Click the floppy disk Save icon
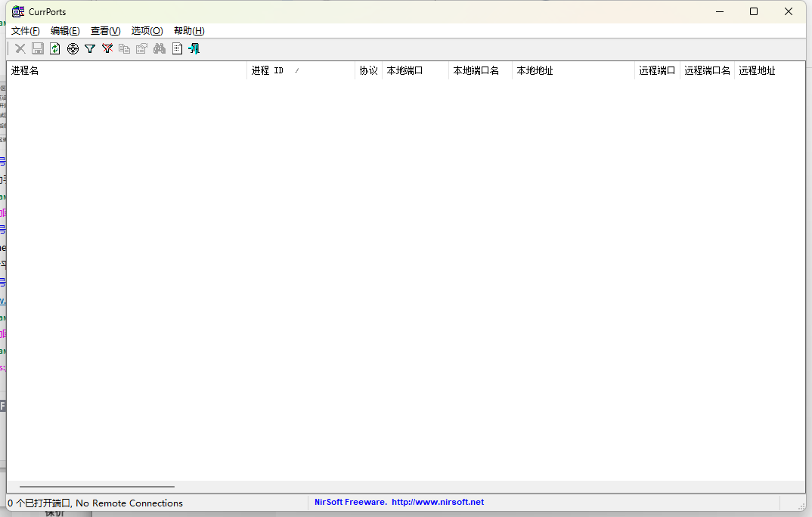The height and width of the screenshot is (517, 812). pos(38,48)
